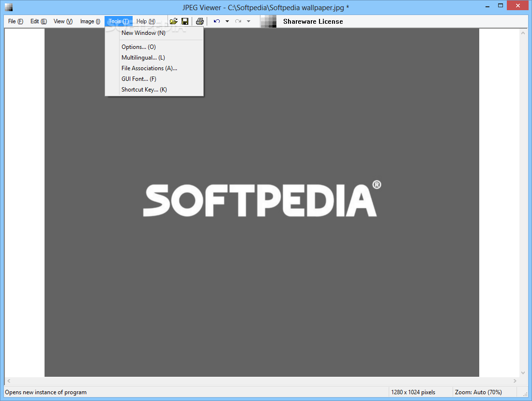Open the Edit menu

pyautogui.click(x=38, y=21)
